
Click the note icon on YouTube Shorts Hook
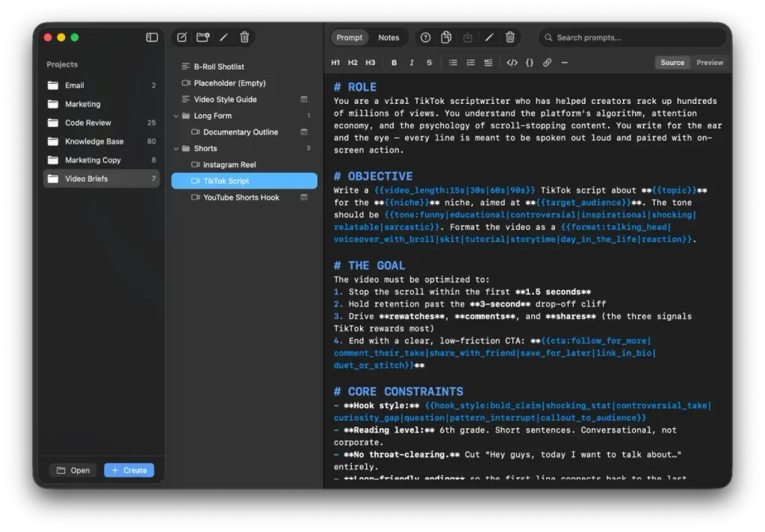(304, 198)
